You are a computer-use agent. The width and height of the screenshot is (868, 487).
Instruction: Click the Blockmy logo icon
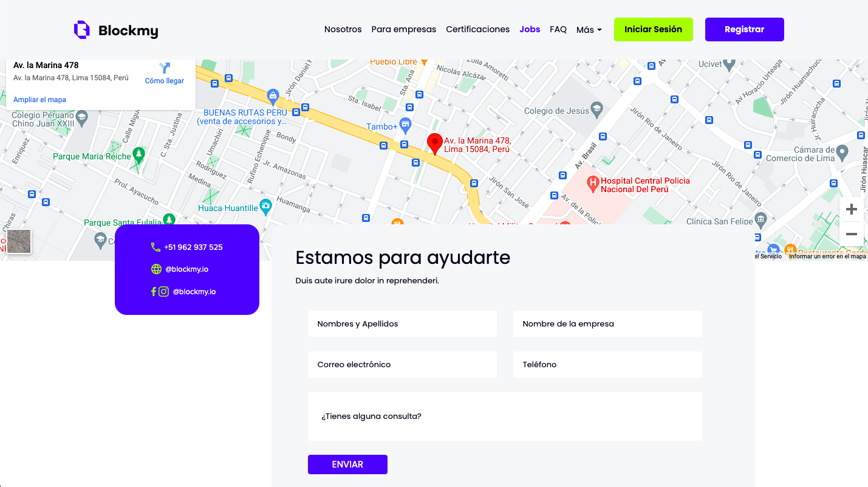tap(81, 30)
